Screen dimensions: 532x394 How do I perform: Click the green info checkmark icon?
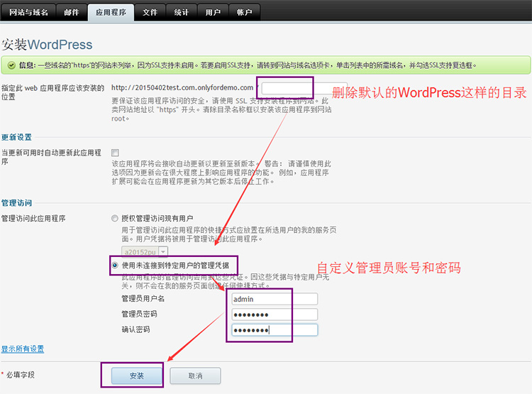[11, 65]
